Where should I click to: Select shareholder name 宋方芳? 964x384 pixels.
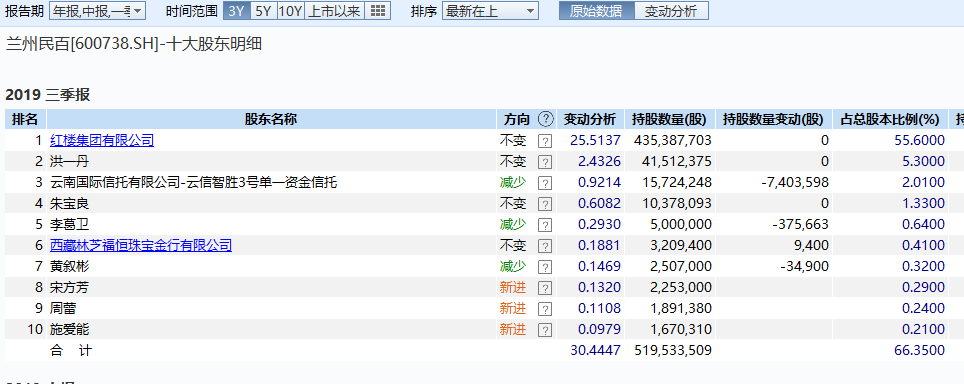coord(69,288)
